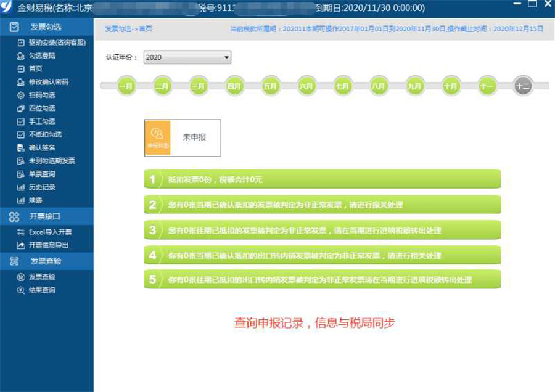Click the 修改确认密码 icon
The width and height of the screenshot is (555, 392).
(x=21, y=82)
